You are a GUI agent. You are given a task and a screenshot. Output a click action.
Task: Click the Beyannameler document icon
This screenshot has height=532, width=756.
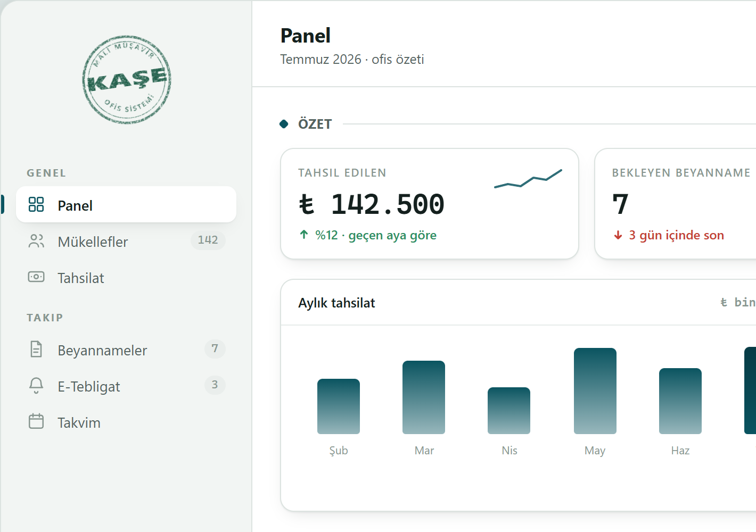[36, 349]
